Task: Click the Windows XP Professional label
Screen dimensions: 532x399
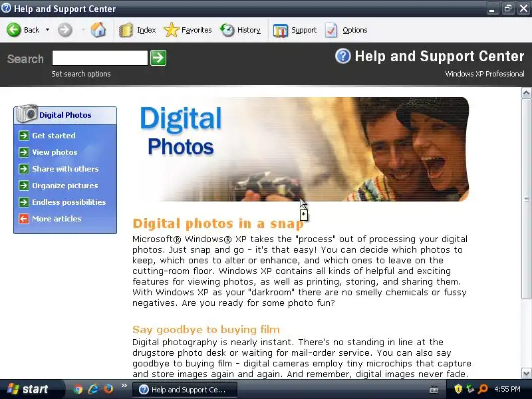Action: (485, 74)
